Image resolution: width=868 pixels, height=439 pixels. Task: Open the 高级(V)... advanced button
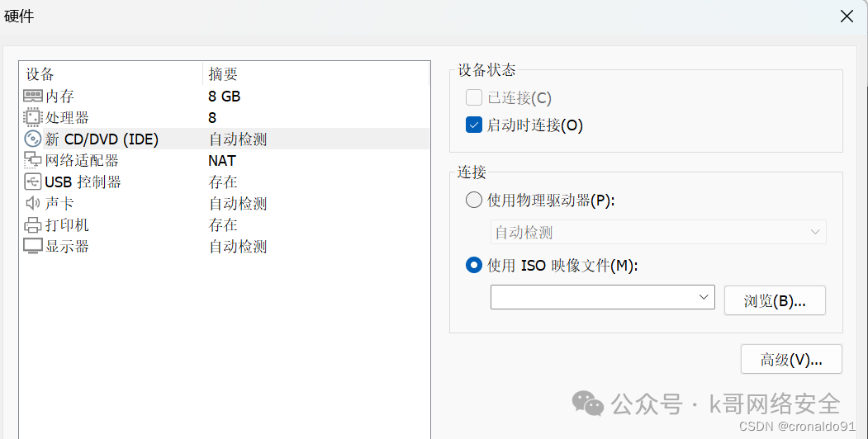[x=791, y=360]
